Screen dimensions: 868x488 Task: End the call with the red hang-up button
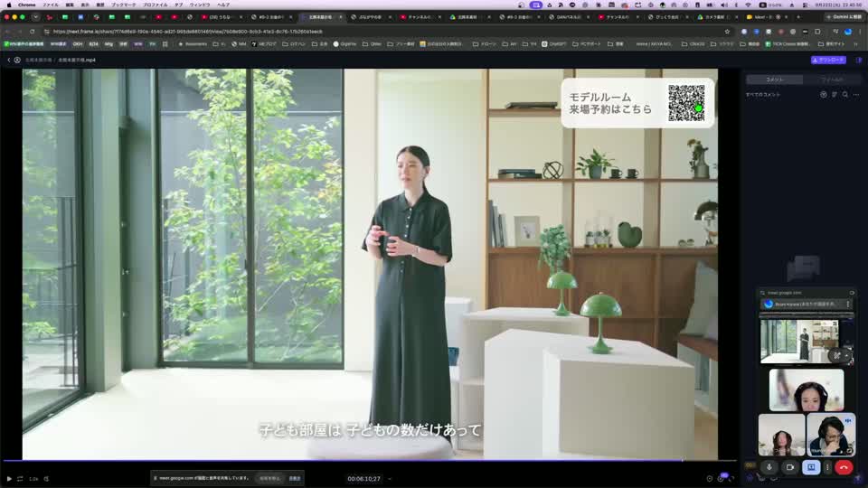[x=844, y=467]
